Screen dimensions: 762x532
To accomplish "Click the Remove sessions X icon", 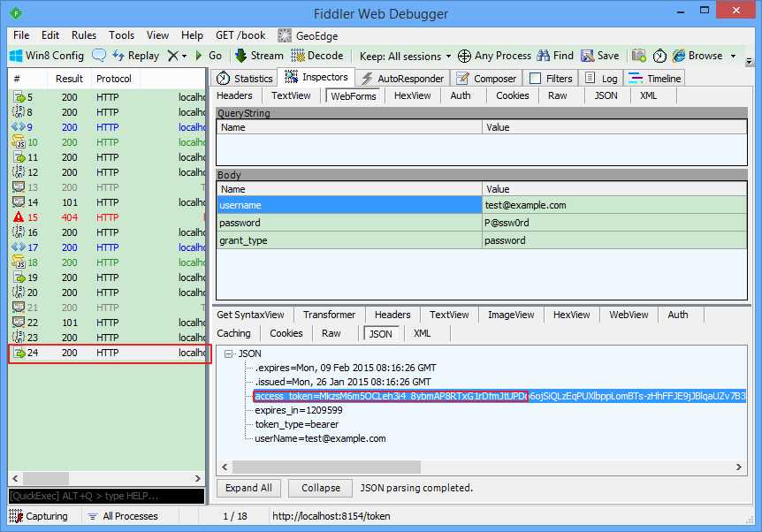I will point(172,56).
